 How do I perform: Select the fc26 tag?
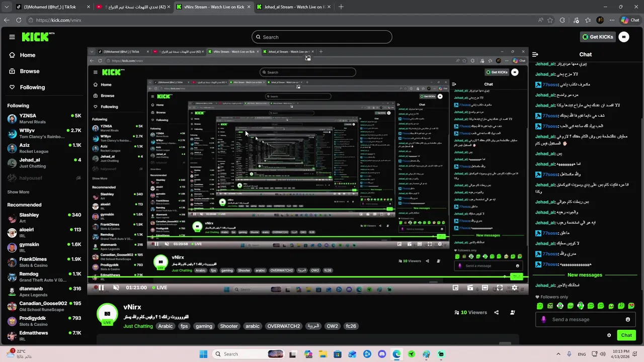click(351, 326)
